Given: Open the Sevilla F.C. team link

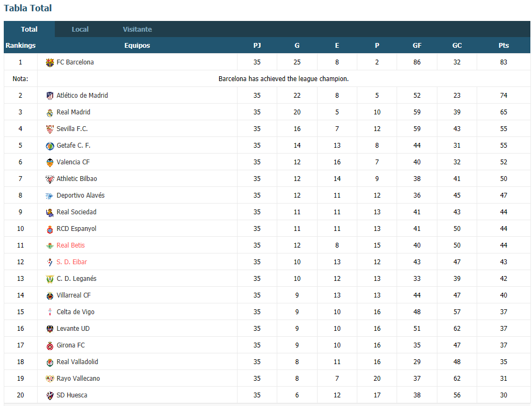Looking at the screenshot, I should tap(72, 128).
